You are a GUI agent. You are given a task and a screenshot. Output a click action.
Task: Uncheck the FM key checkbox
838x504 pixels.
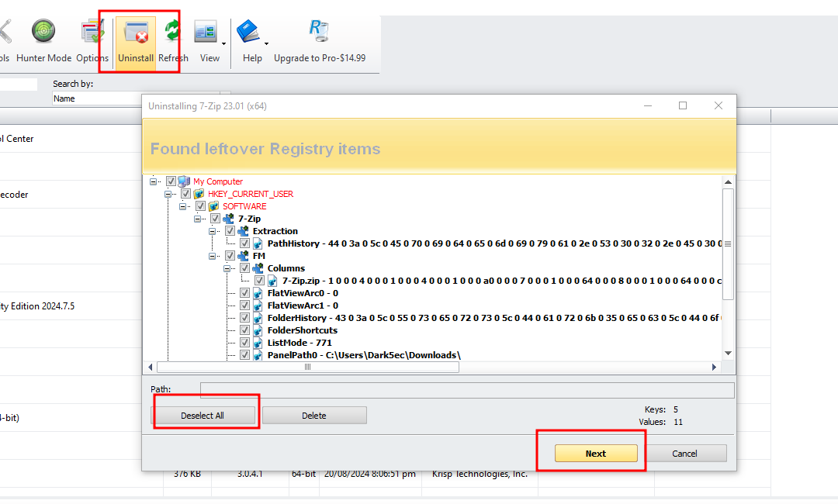[230, 256]
